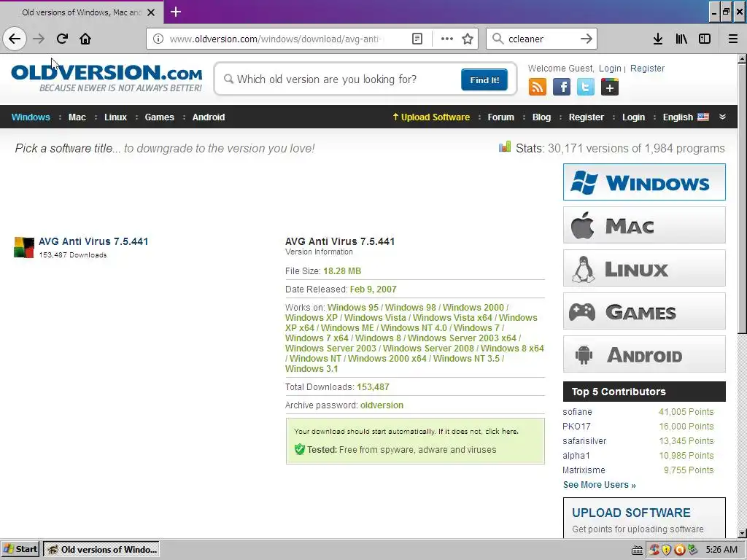Open contributor Matrixisme profile

click(x=584, y=470)
